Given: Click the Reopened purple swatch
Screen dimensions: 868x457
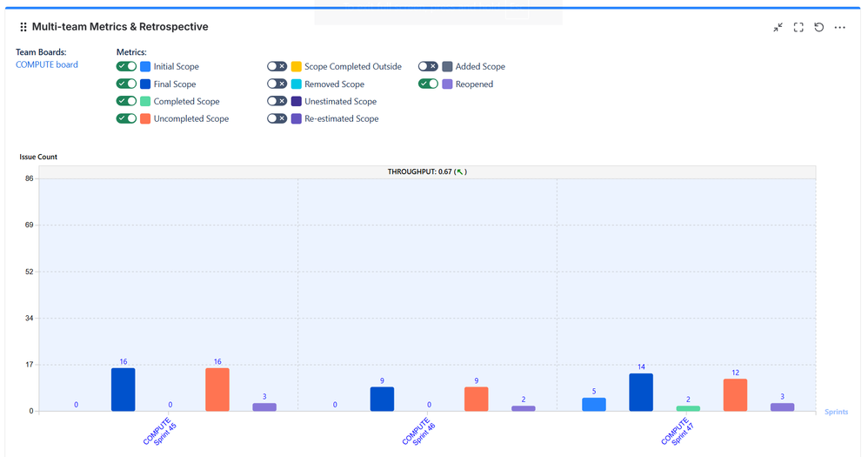Looking at the screenshot, I should (447, 84).
